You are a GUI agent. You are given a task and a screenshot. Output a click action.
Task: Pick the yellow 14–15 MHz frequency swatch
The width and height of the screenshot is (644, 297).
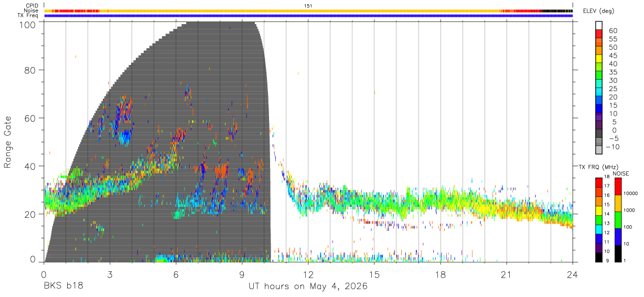599,210
